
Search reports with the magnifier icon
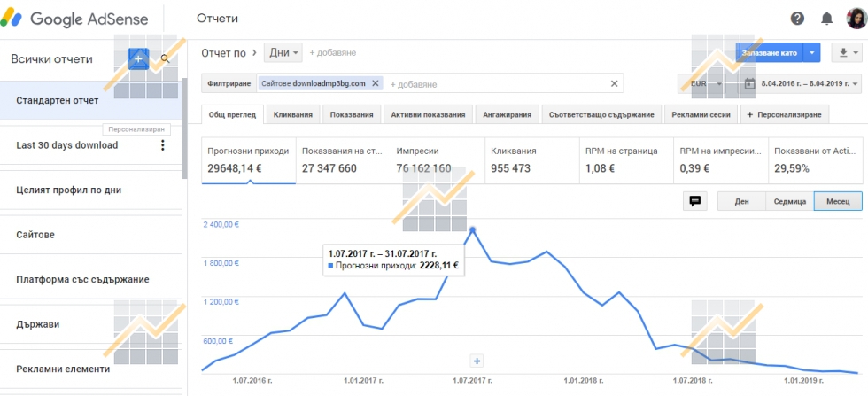(165, 58)
